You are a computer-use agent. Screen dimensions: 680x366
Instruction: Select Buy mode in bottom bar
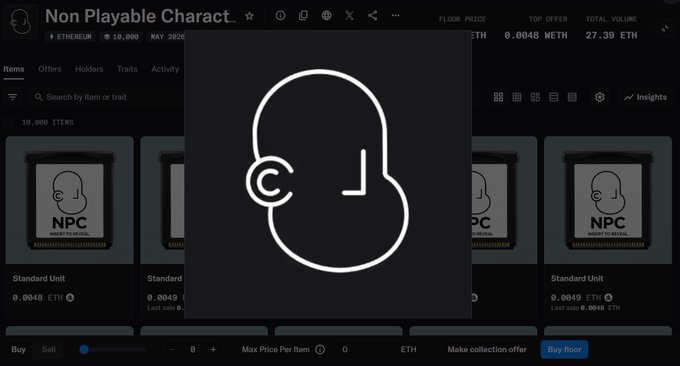(18, 350)
